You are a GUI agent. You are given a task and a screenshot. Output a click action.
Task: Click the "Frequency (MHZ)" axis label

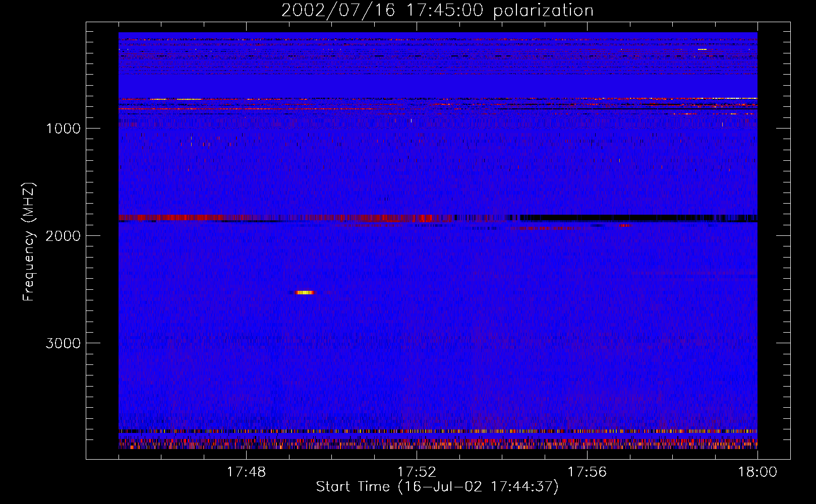29,242
